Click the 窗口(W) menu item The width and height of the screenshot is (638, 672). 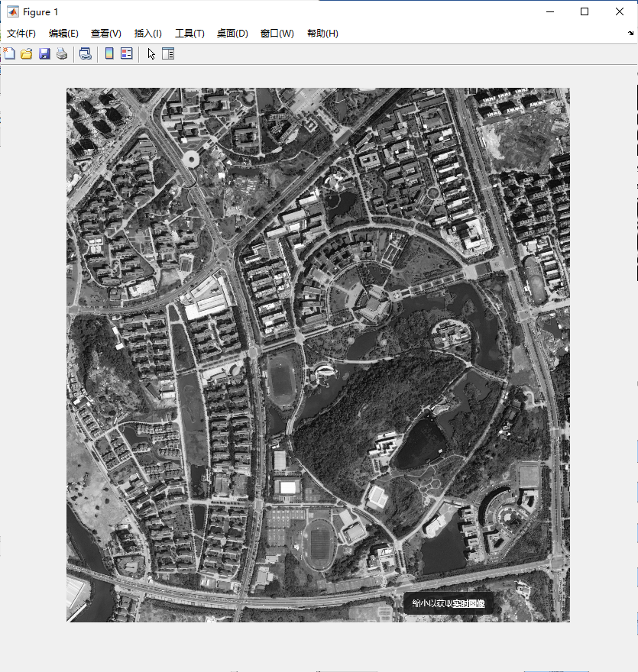pyautogui.click(x=277, y=34)
